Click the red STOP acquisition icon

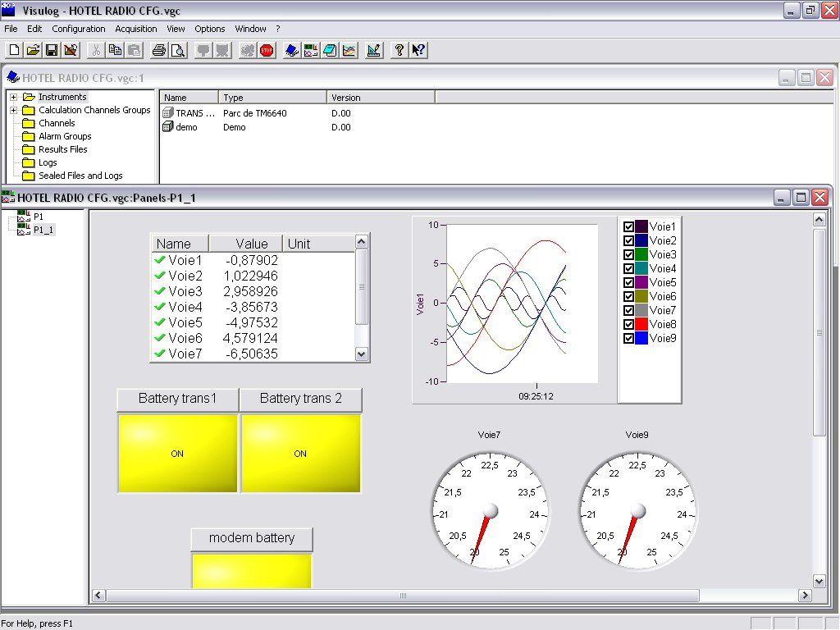[x=267, y=50]
